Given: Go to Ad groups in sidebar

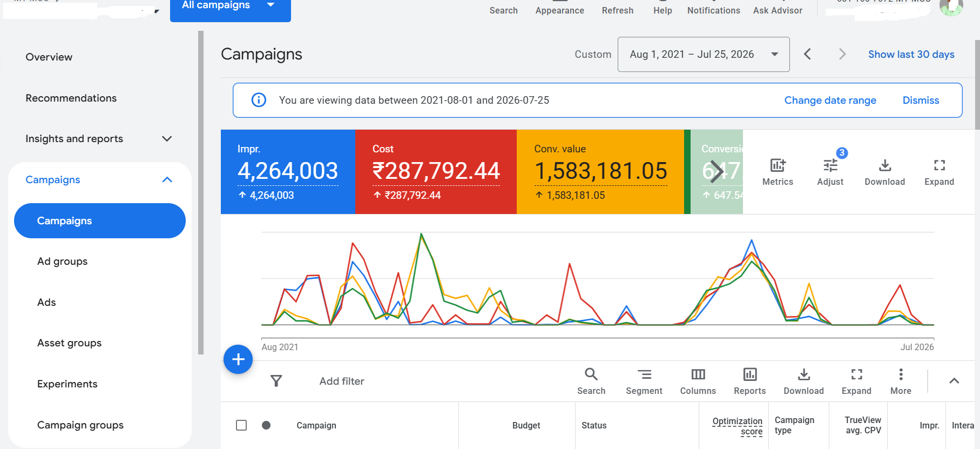Looking at the screenshot, I should (x=63, y=262).
